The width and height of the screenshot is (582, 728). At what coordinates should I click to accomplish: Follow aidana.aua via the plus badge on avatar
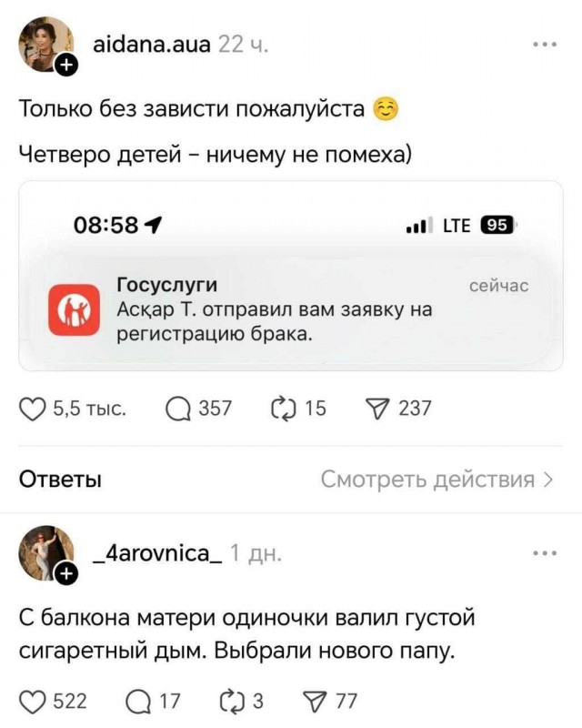65,64
